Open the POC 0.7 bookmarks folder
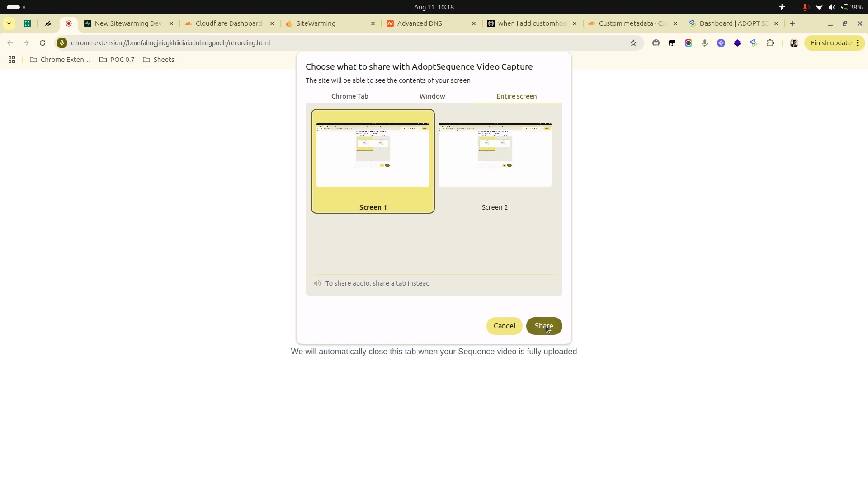The height and width of the screenshot is (488, 868). coord(117,60)
